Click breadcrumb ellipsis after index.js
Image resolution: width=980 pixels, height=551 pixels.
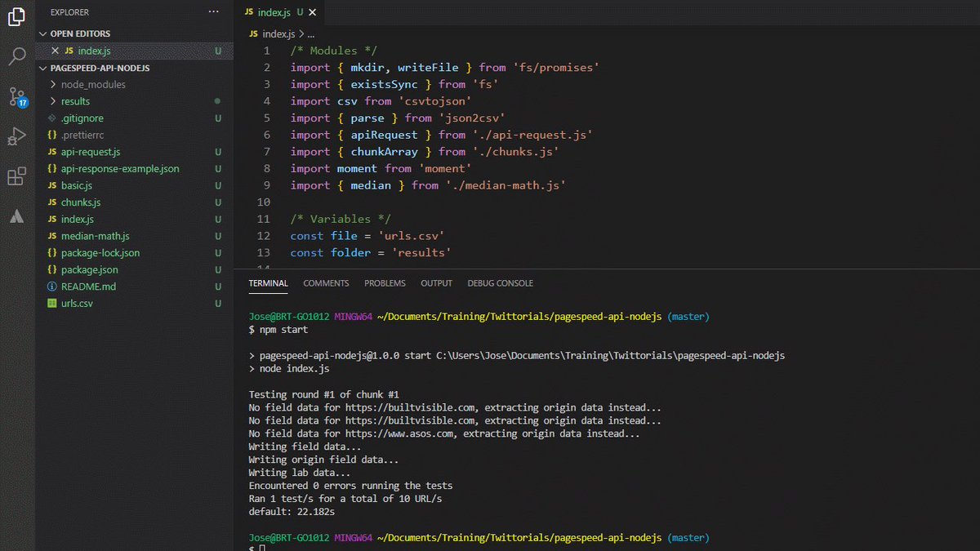pos(310,34)
